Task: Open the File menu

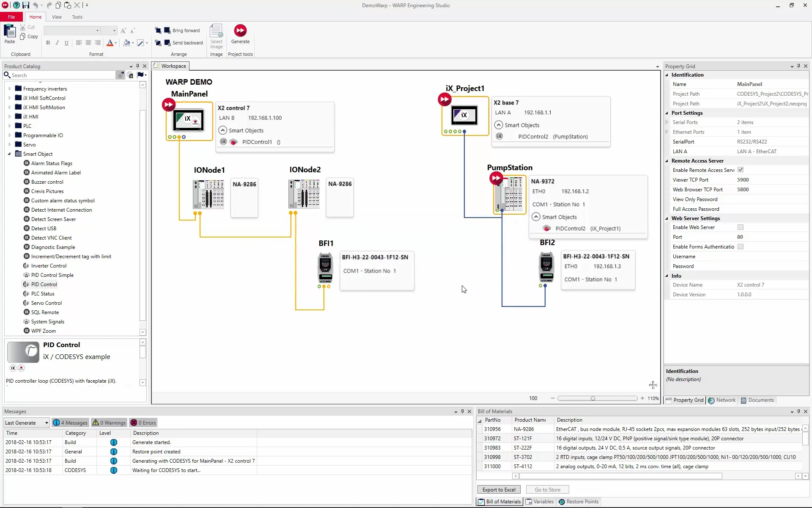Action: pyautogui.click(x=11, y=17)
